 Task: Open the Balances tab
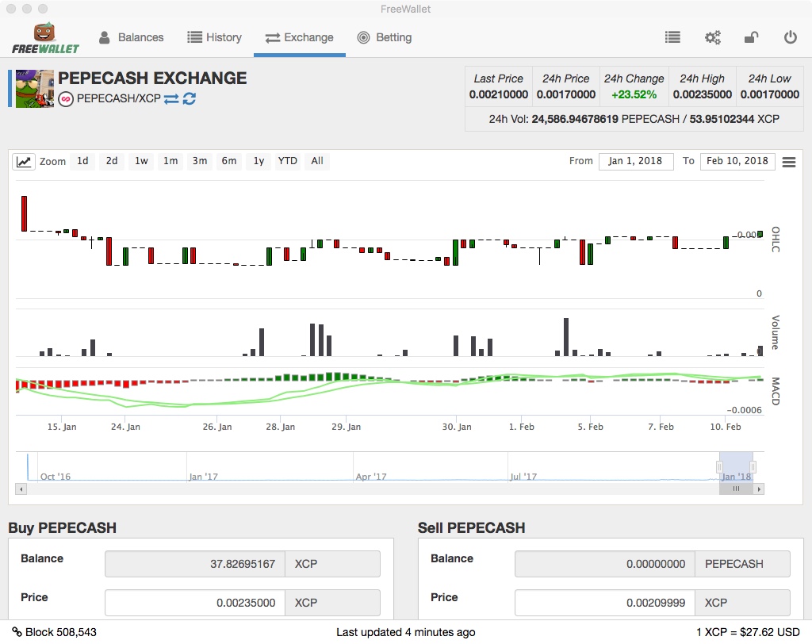(131, 37)
